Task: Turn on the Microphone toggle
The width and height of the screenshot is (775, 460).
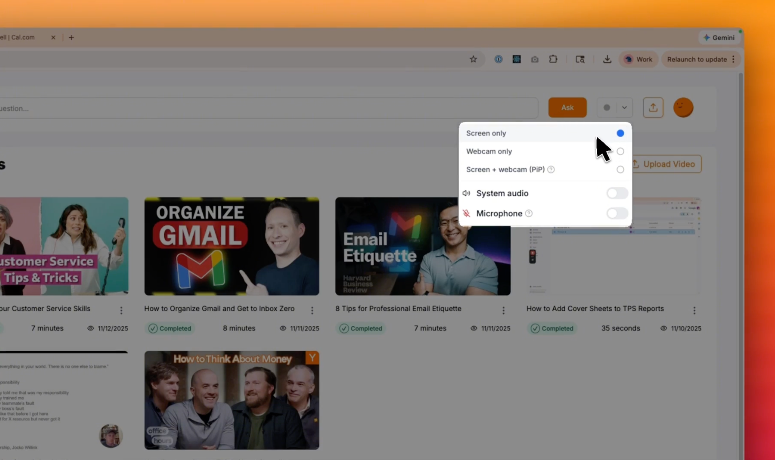Action: click(x=617, y=213)
